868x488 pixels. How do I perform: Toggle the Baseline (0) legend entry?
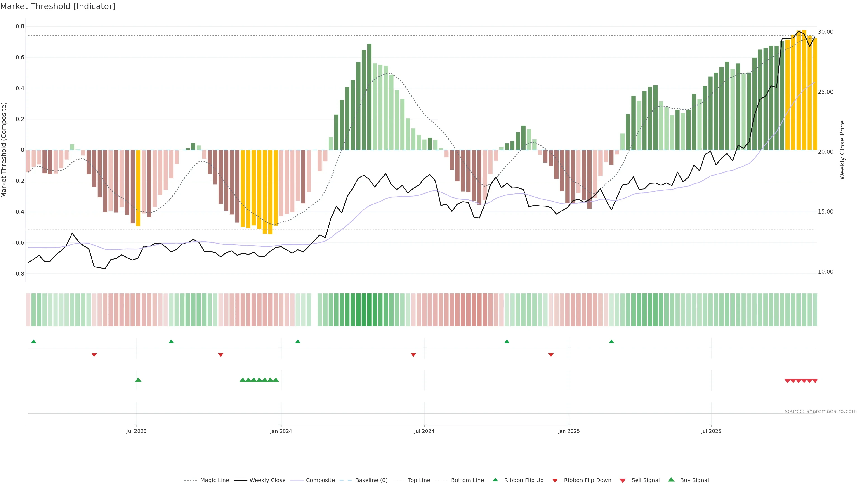371,480
